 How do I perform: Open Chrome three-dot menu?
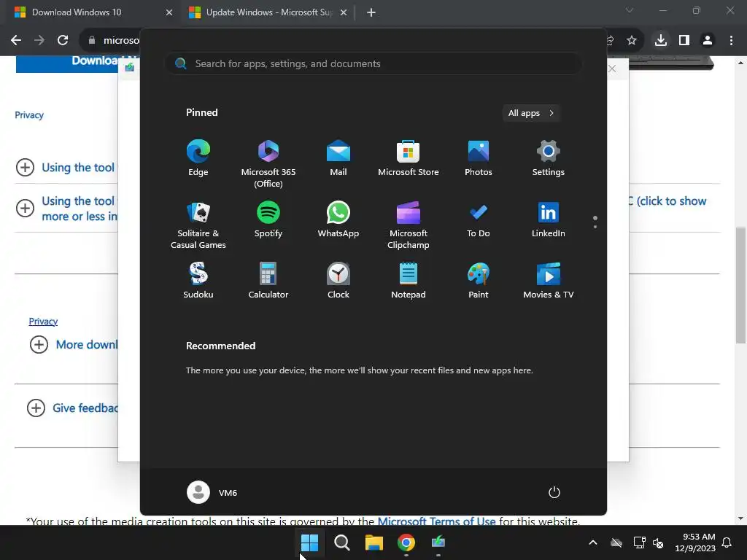click(x=731, y=41)
